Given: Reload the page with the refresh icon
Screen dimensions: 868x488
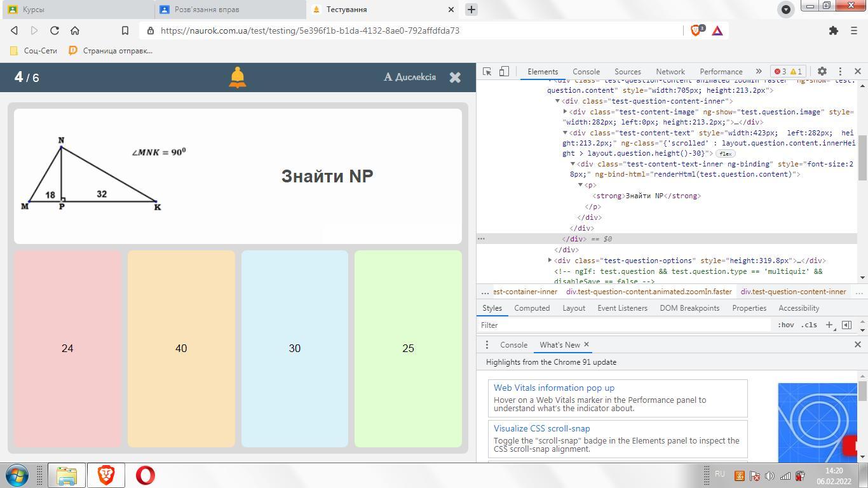Looking at the screenshot, I should pyautogui.click(x=55, y=30).
